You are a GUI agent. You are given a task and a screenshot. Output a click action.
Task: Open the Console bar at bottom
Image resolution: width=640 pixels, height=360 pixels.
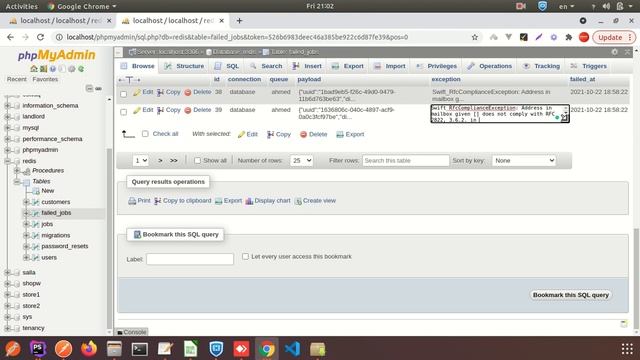pos(131,332)
